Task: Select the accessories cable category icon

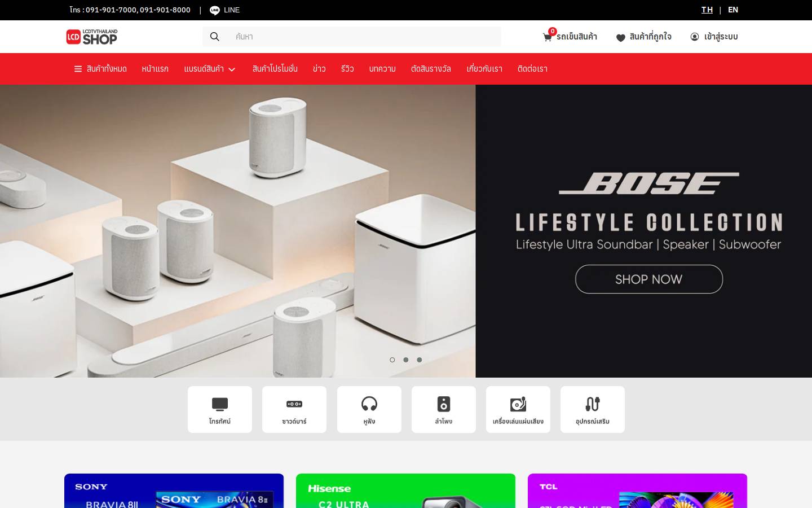Action: click(593, 404)
